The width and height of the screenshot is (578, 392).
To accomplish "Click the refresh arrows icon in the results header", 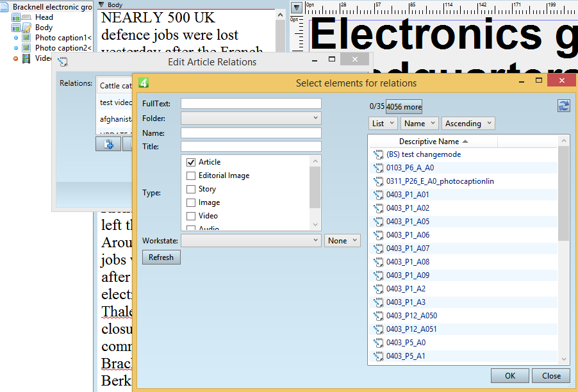I will point(564,106).
